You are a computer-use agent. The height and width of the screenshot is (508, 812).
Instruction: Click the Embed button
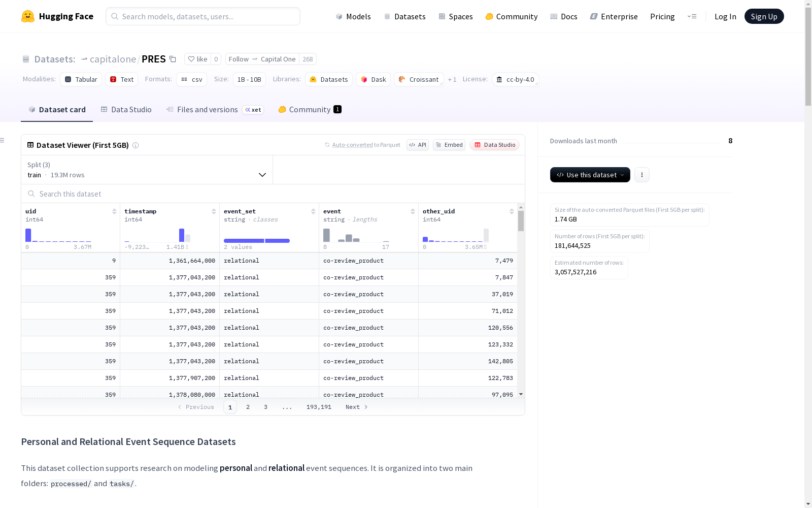pyautogui.click(x=449, y=145)
